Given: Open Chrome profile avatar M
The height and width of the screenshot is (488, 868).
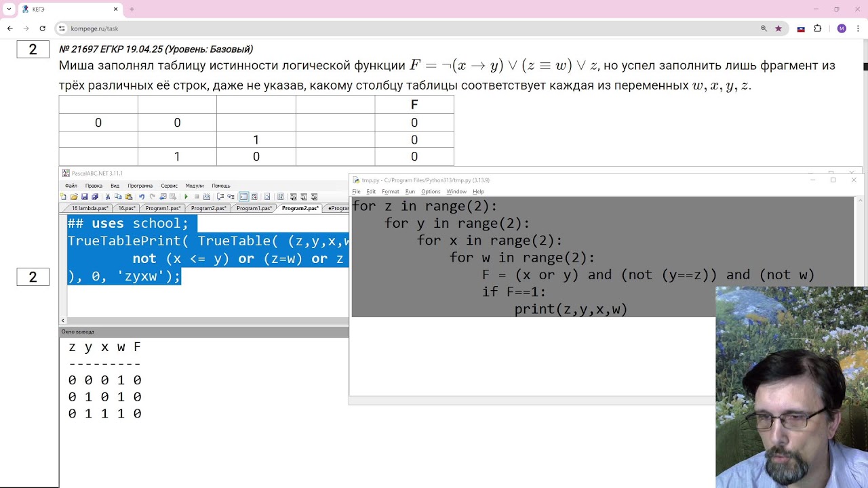Looking at the screenshot, I should click(x=842, y=28).
